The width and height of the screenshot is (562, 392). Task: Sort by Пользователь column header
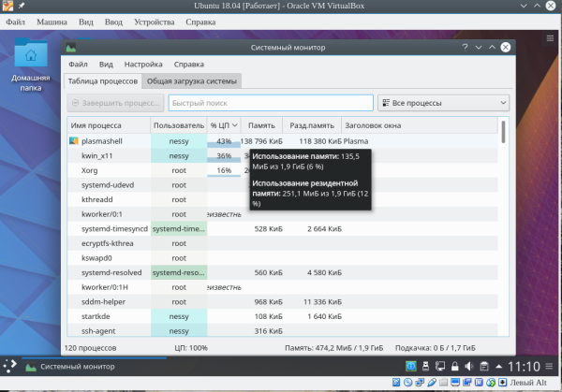point(179,125)
